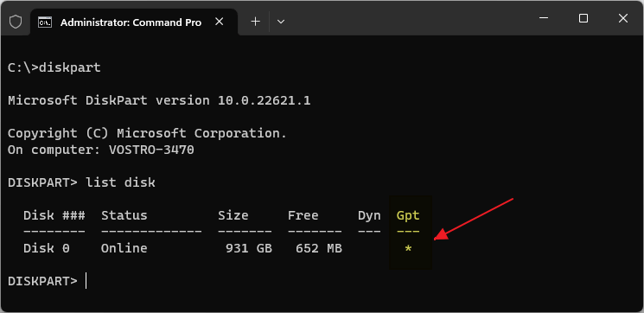Screen dimensions: 644x313
Task: Minimize the terminal window
Action: pyautogui.click(x=544, y=18)
